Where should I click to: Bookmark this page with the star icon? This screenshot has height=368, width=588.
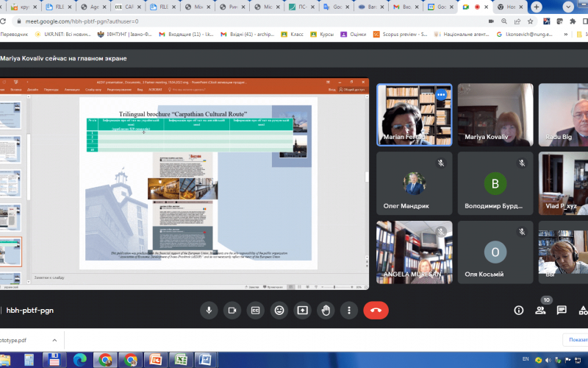click(x=530, y=21)
